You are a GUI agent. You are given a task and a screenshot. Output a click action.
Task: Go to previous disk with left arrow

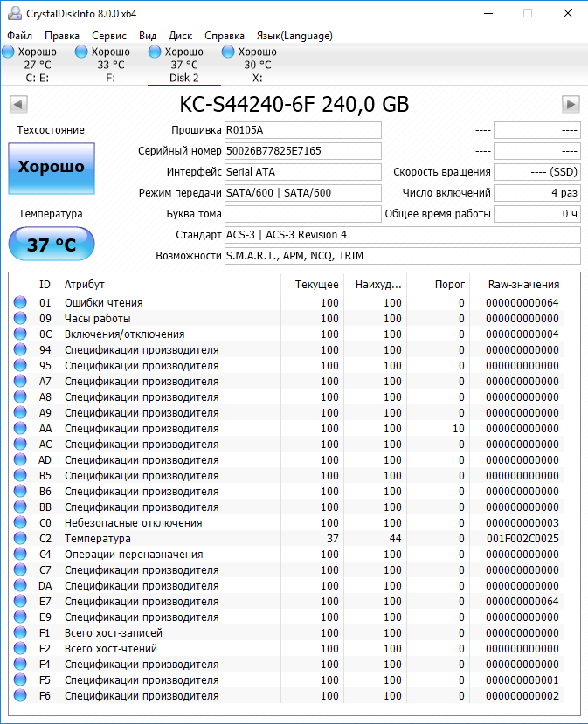tap(19, 104)
